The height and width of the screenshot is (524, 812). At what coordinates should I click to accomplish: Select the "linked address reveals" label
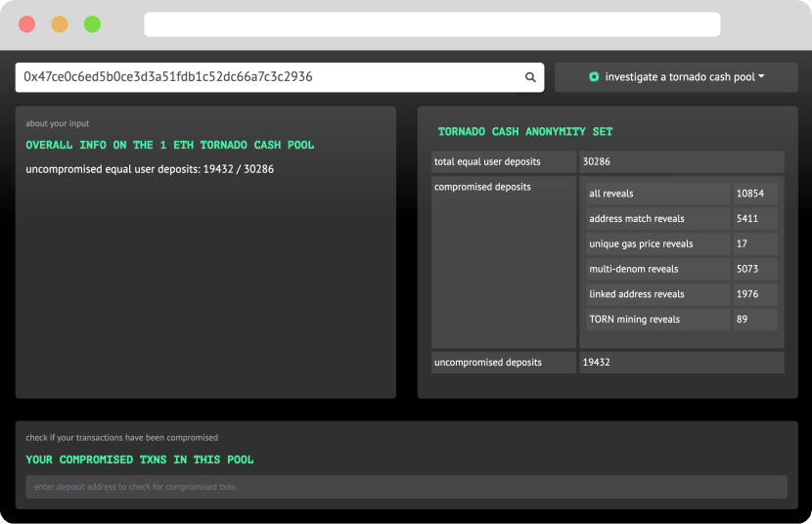point(657,294)
